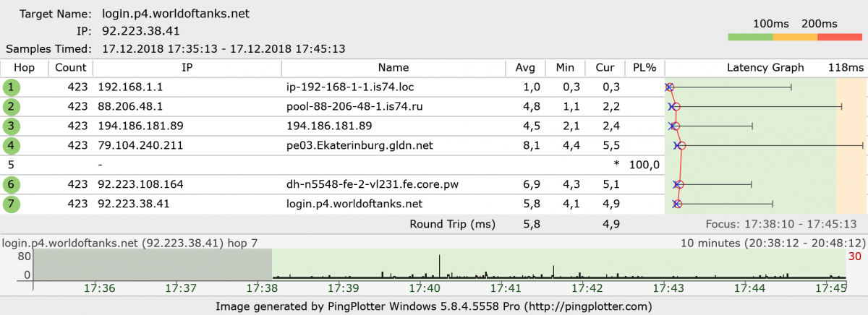Select the hop 6 green circle
Image resolution: width=868 pixels, height=315 pixels.
click(x=12, y=184)
